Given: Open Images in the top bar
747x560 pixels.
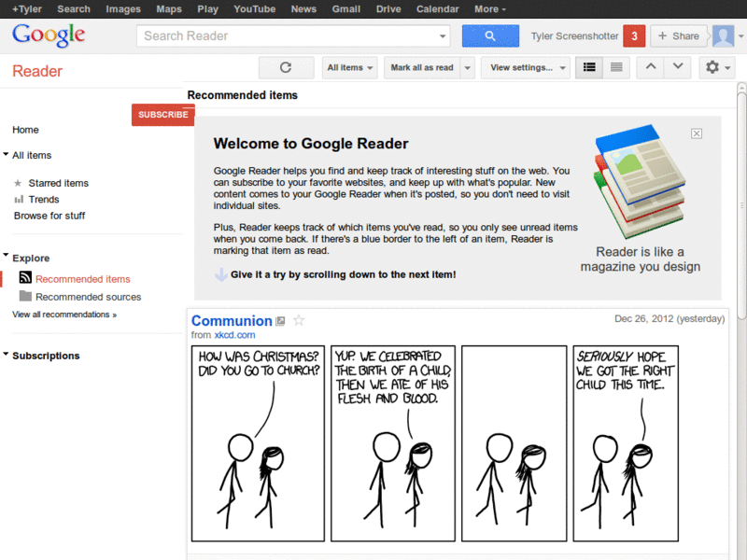Looking at the screenshot, I should pyautogui.click(x=123, y=9).
